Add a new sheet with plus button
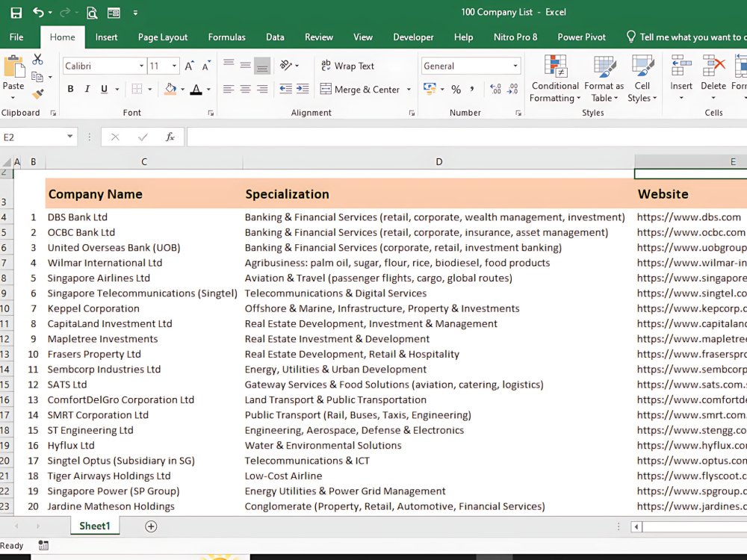Viewport: 747px width, 560px height. tap(151, 526)
